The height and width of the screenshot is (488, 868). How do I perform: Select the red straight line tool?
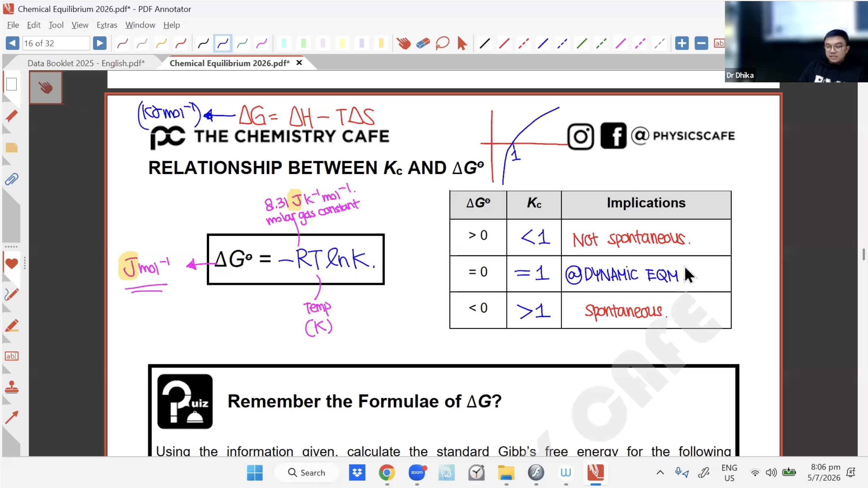504,43
